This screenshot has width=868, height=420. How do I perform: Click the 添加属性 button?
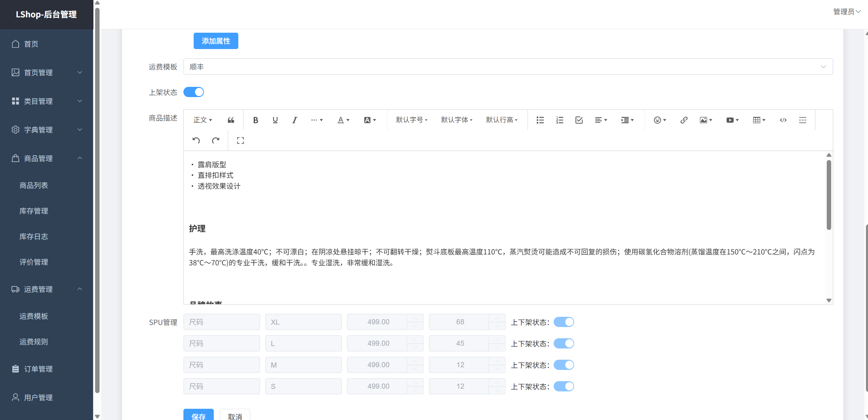[216, 41]
